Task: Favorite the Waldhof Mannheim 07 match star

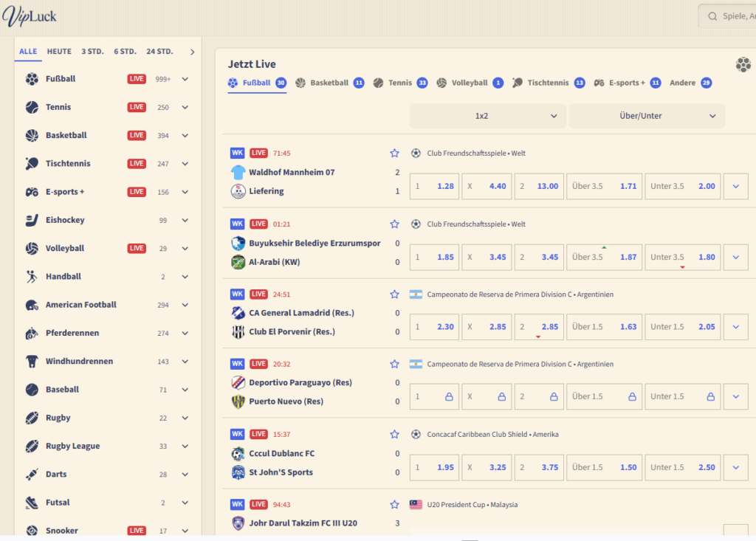Action: pos(394,154)
